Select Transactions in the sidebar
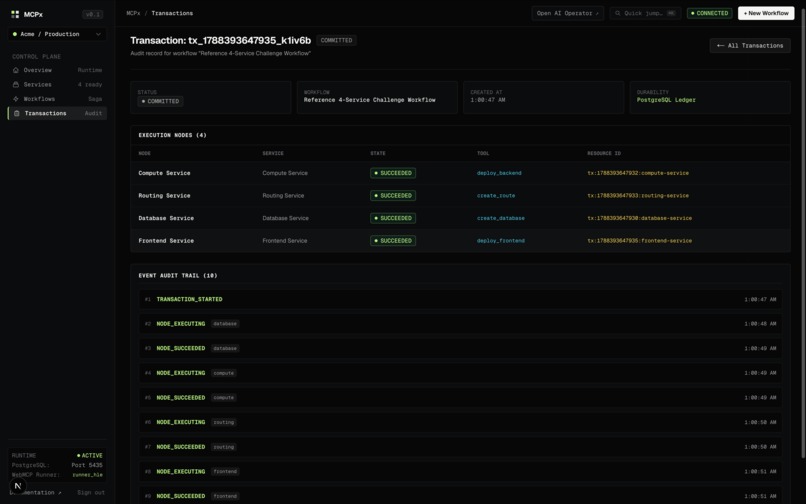Viewport: 806px width, 504px height. pyautogui.click(x=57, y=113)
